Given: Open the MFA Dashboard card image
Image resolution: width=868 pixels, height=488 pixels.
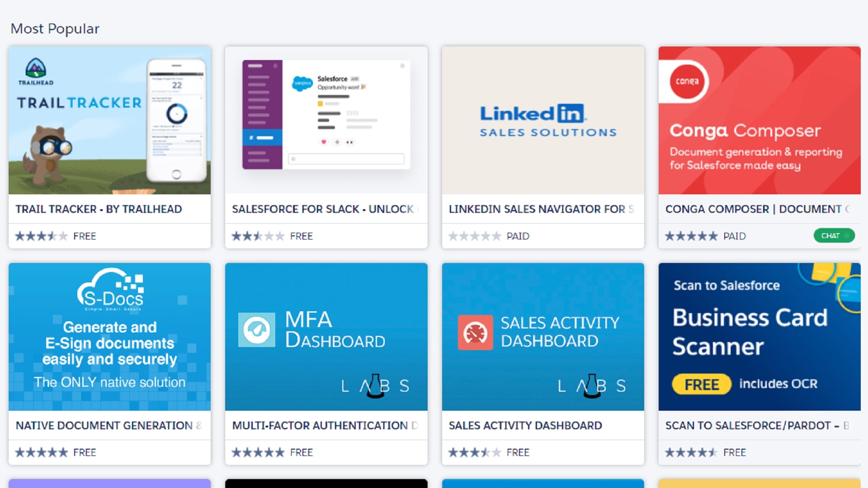Looking at the screenshot, I should pos(326,337).
